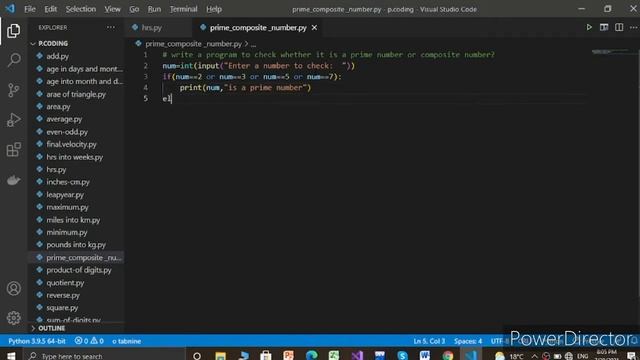Open quotient.py file

click(65, 282)
